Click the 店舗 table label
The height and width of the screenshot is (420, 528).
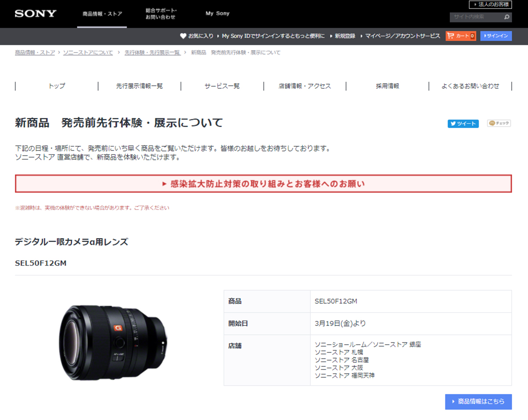[235, 346]
